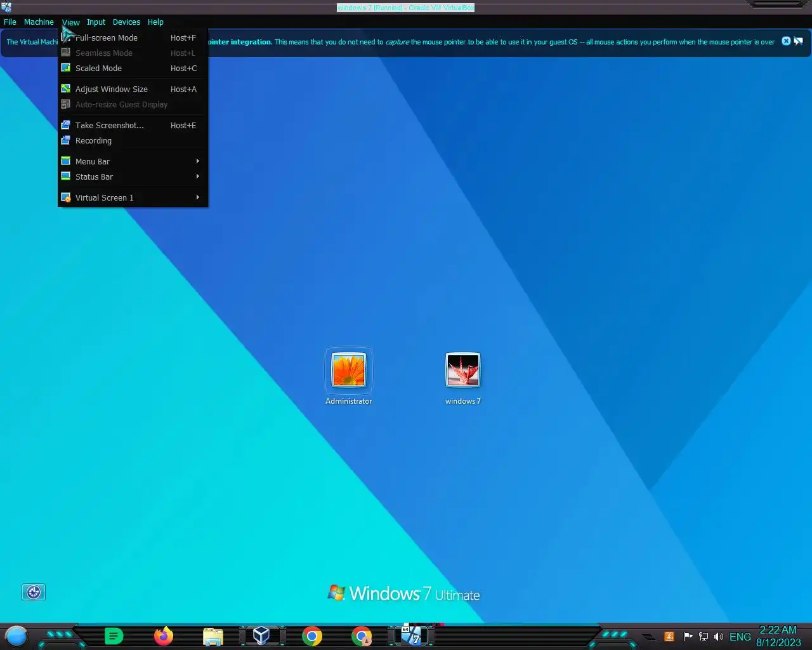
Task: Open the Ease of Access button
Action: point(34,592)
